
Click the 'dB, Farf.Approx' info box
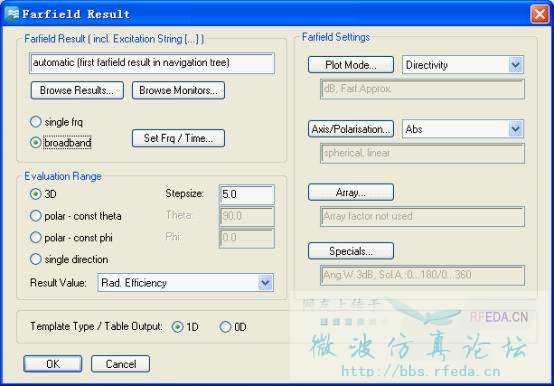(422, 89)
